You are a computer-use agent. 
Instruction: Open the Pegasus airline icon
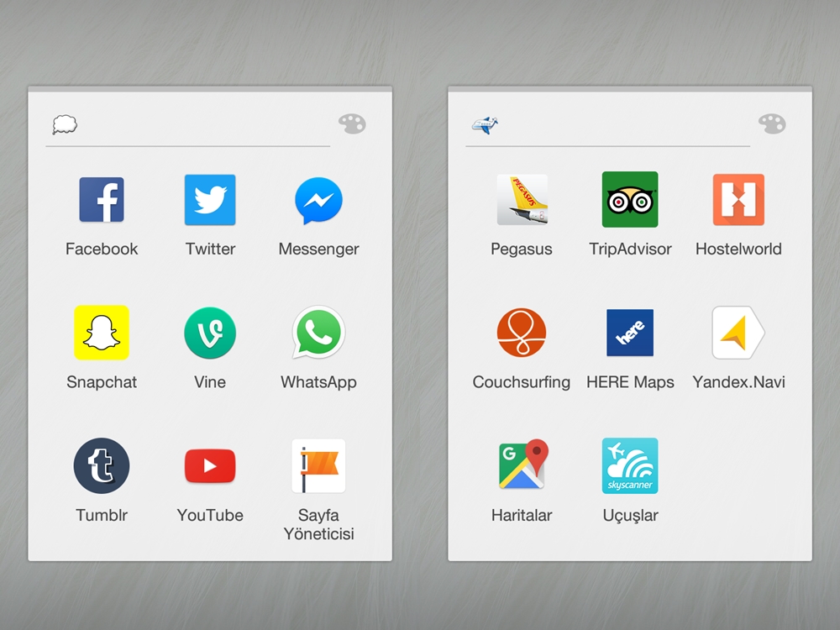pos(522,200)
